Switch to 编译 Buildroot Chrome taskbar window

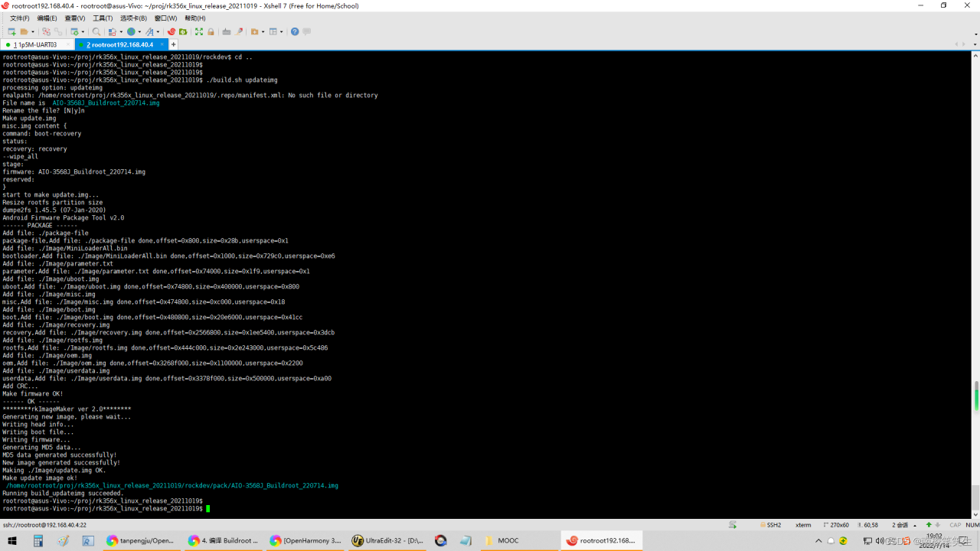(224, 540)
